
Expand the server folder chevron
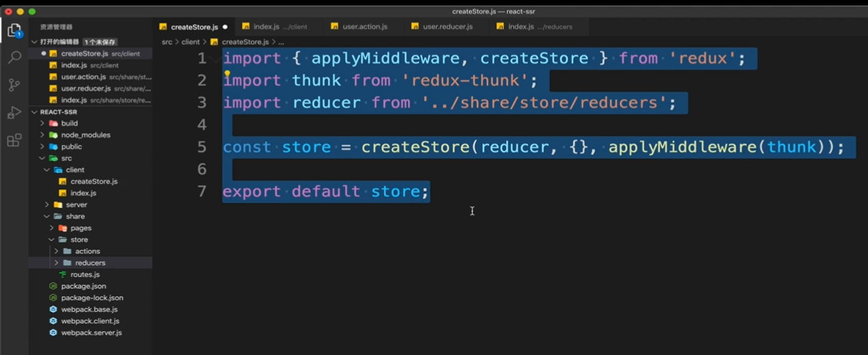[47, 205]
